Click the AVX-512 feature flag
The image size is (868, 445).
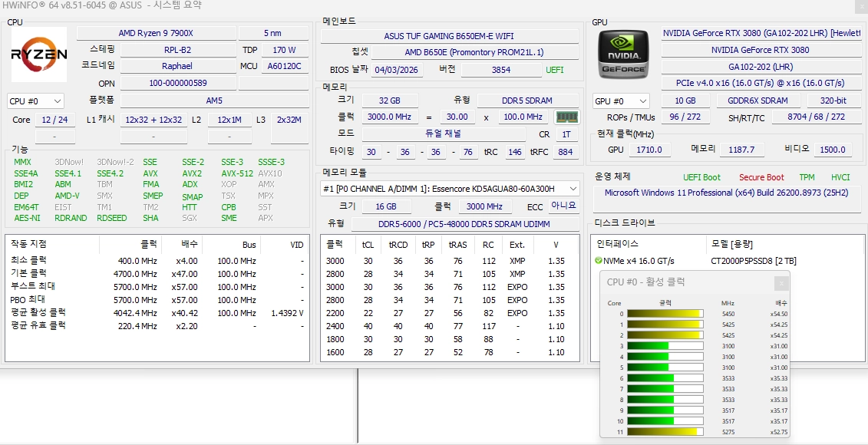237,173
